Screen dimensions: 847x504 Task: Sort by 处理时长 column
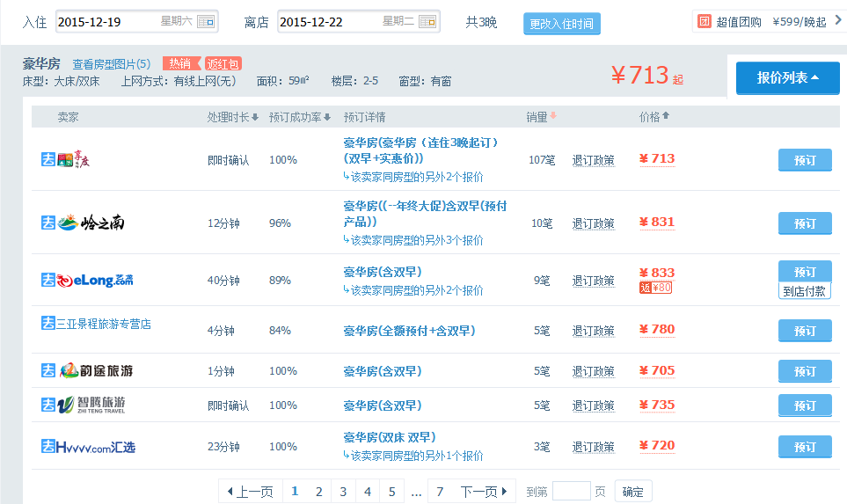232,117
